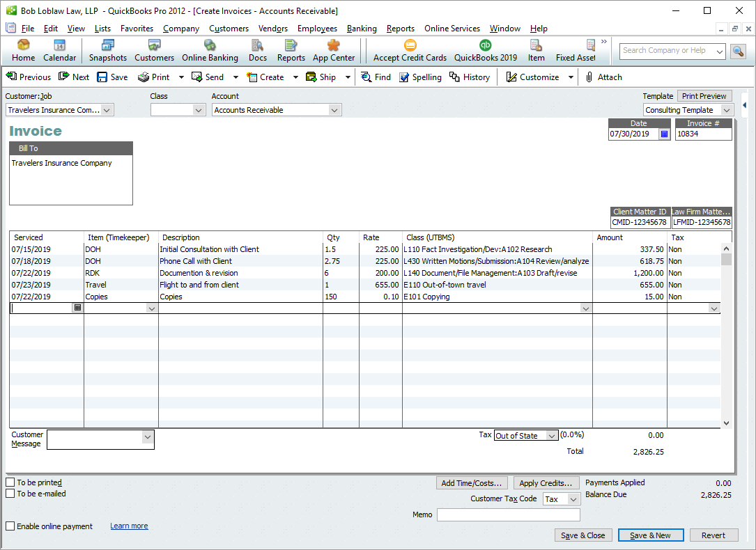Image resolution: width=756 pixels, height=550 pixels.
Task: Open the Customers center icon
Action: 154,51
